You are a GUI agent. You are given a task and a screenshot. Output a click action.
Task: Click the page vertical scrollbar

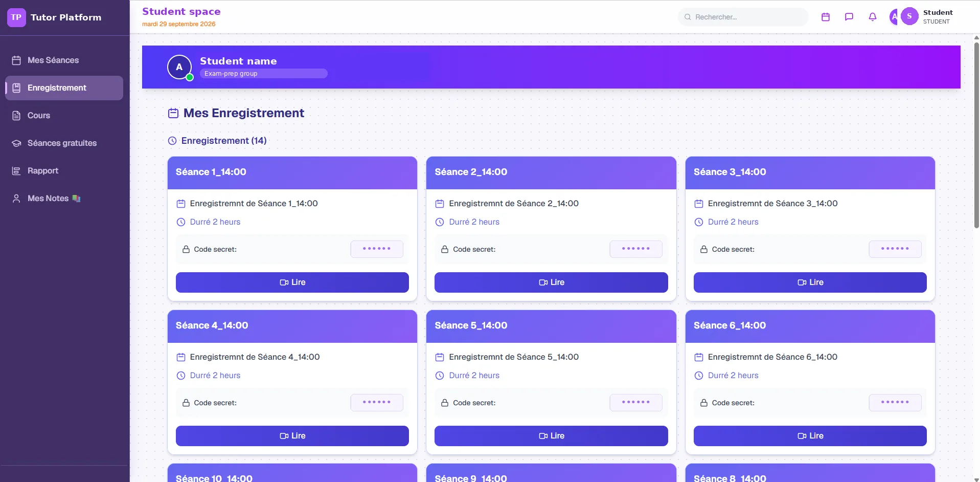point(976,136)
